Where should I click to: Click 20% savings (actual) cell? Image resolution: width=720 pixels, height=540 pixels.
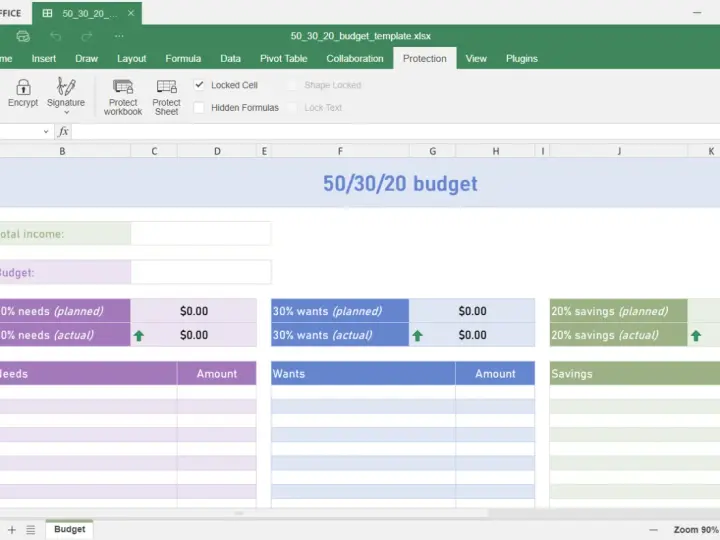(x=619, y=335)
